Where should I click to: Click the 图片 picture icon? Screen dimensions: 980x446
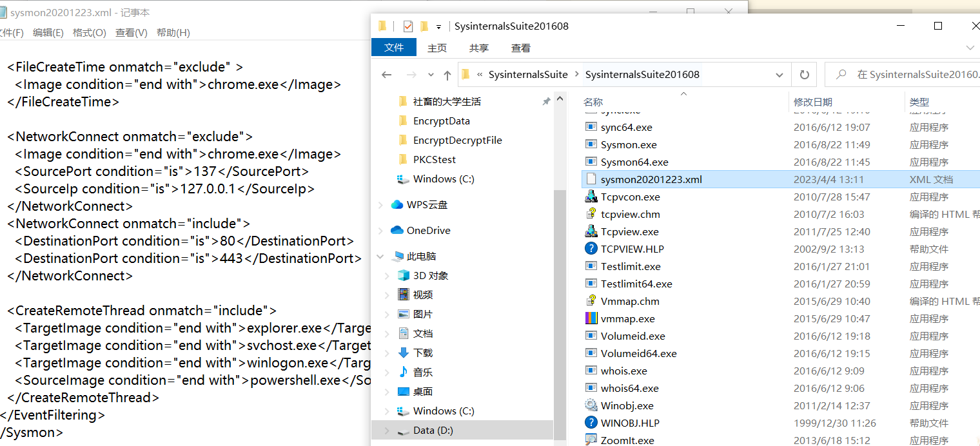[x=404, y=315]
